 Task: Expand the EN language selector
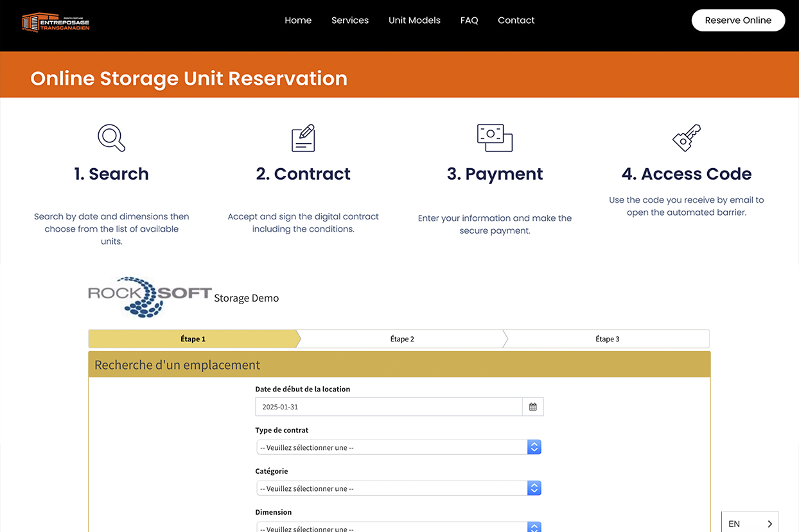click(750, 523)
